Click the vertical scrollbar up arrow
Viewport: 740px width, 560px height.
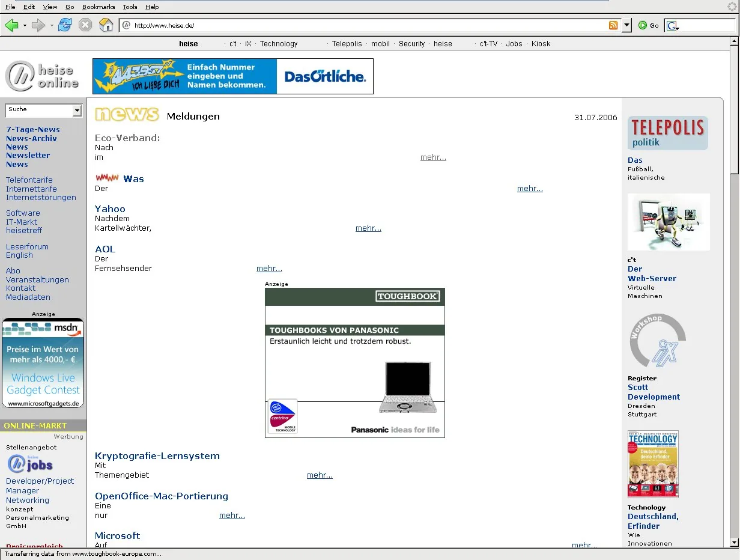(x=734, y=42)
